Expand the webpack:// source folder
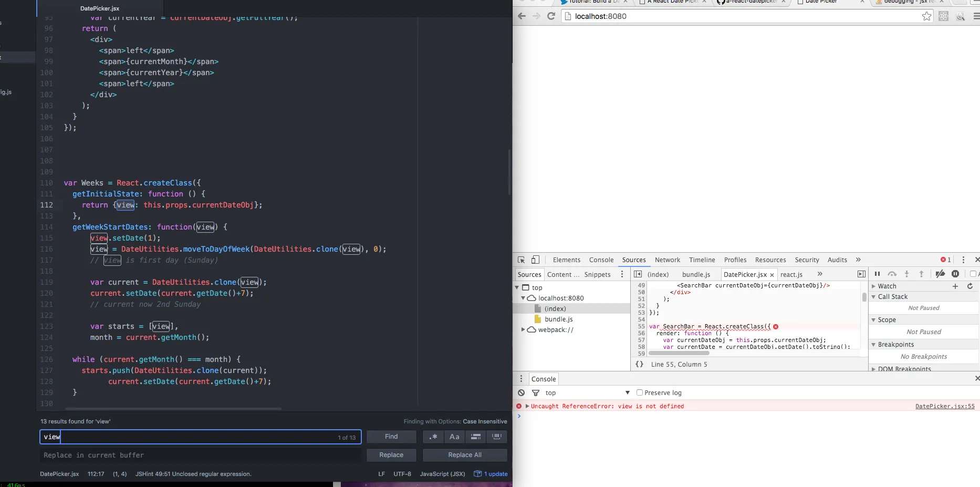This screenshot has height=487, width=980. tap(523, 329)
